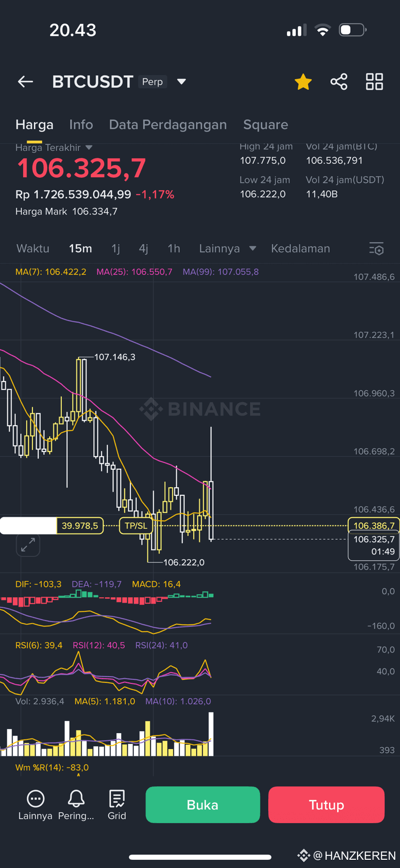This screenshot has height=868, width=400.
Task: Open the price alert bell icon
Action: coord(76,805)
